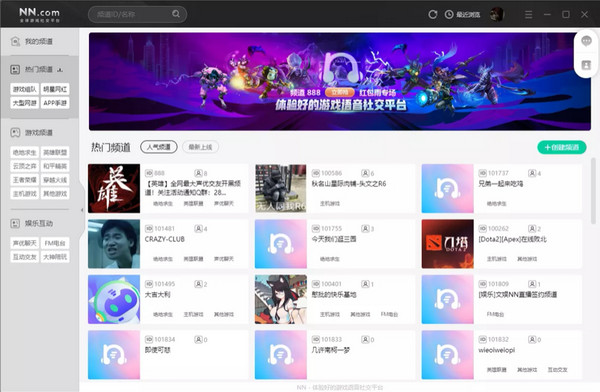Filter by 主机游戏 tag in sidebar
The width and height of the screenshot is (600, 392).
point(24,194)
